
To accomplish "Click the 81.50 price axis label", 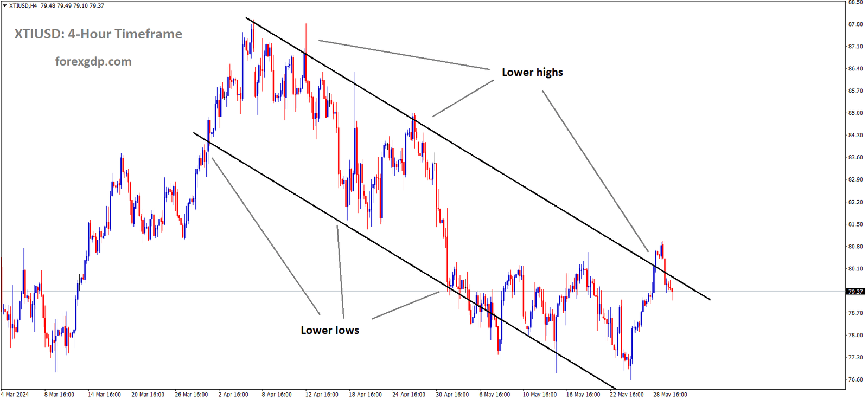I will click(x=856, y=224).
